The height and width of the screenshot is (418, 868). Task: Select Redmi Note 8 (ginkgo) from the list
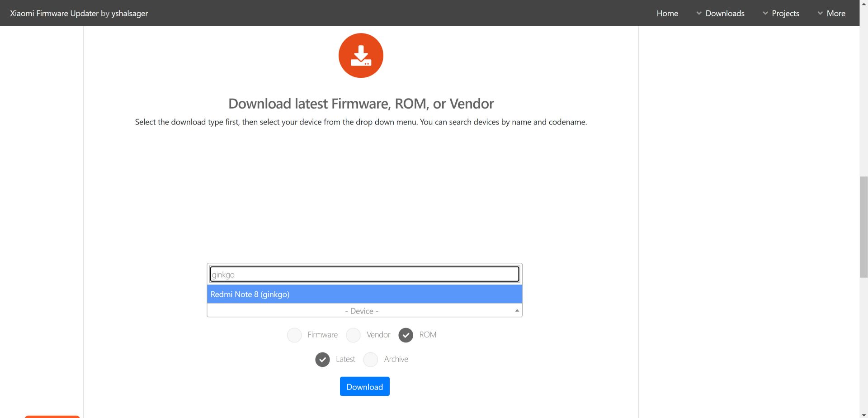point(364,294)
